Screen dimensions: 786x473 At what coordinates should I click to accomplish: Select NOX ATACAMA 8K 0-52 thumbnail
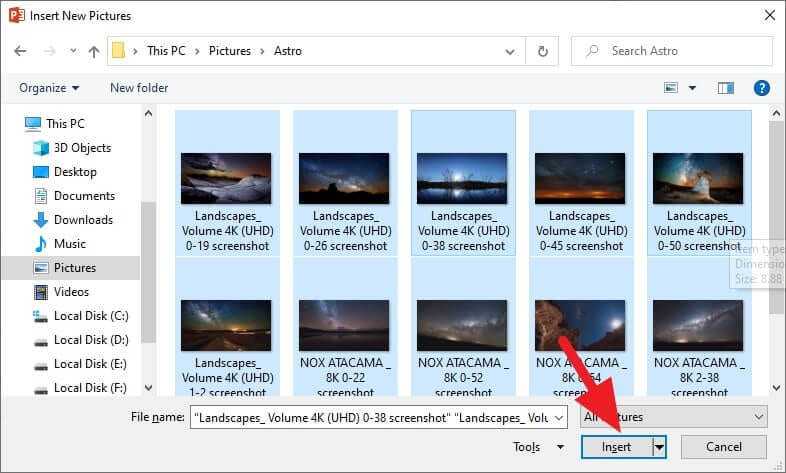462,326
